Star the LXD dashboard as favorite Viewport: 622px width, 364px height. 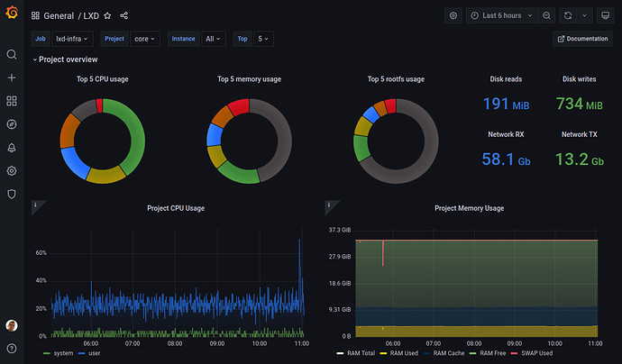107,15
